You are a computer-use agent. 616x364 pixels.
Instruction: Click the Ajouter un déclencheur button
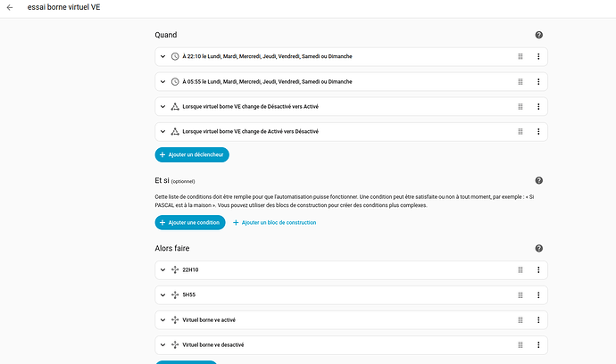pos(192,154)
